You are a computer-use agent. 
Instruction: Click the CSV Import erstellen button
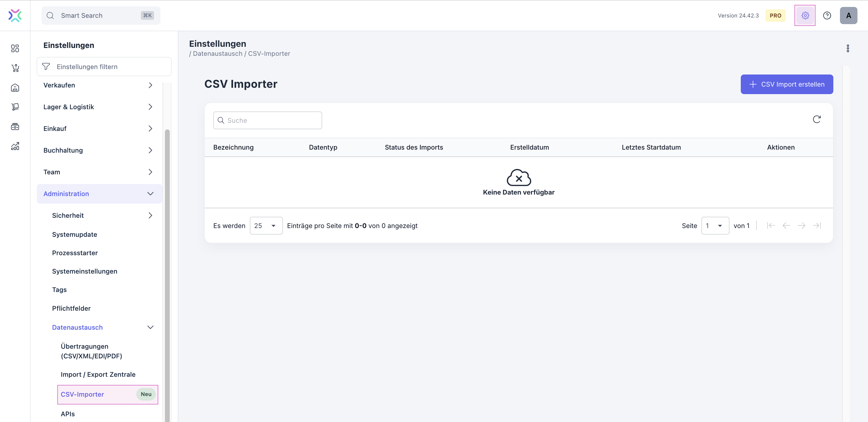pos(787,84)
